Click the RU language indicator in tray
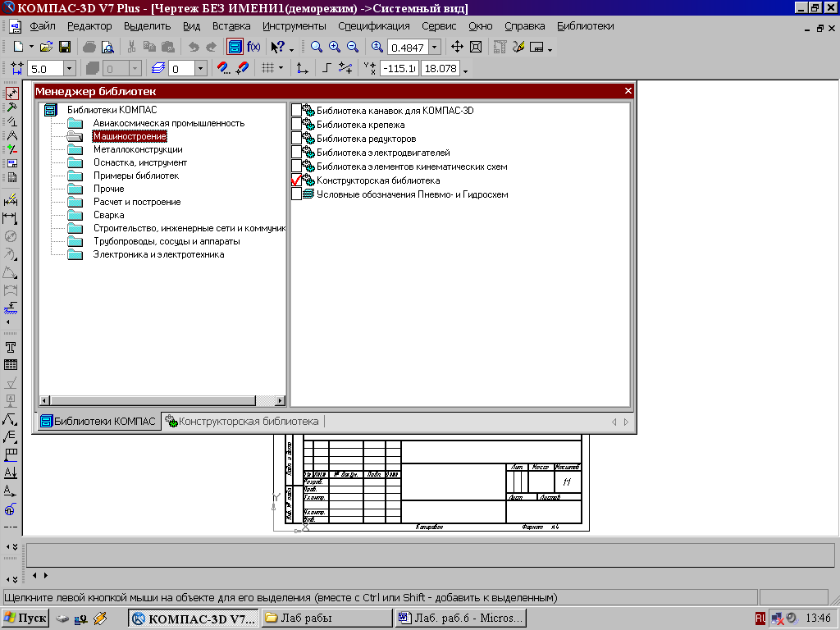 [760, 619]
